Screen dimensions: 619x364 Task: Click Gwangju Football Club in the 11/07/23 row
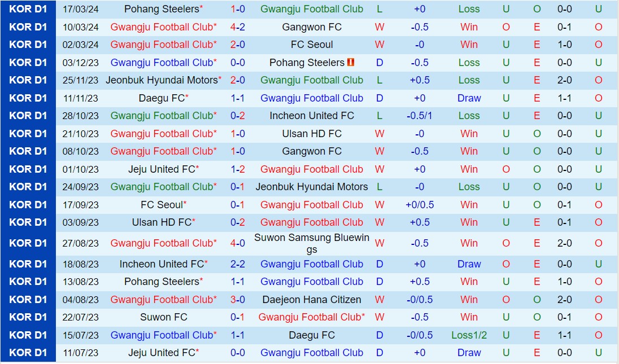point(312,353)
